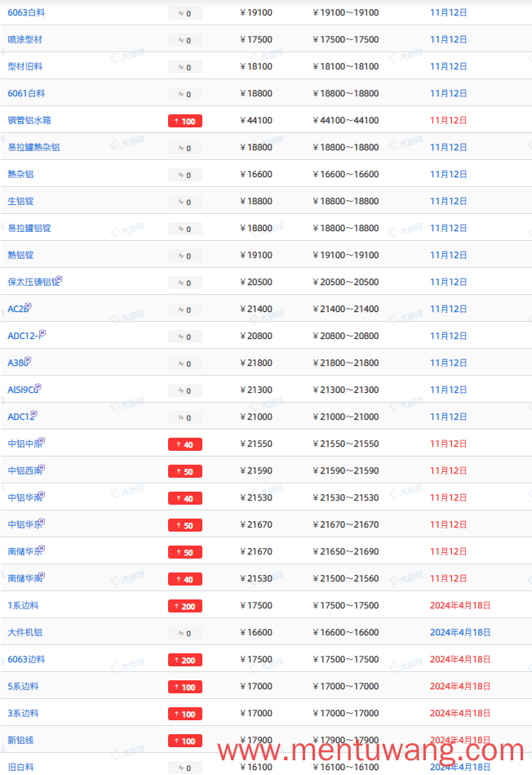
Task: Open the 6063白料 product link
Action: (x=26, y=12)
